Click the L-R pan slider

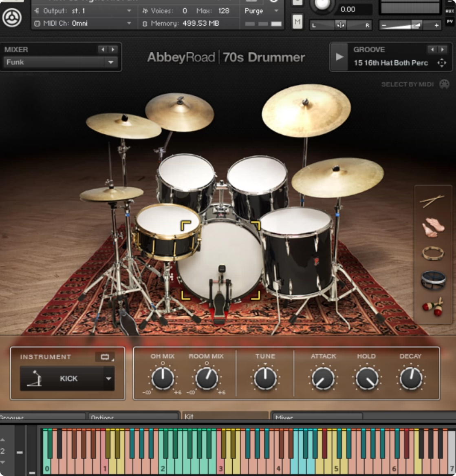tap(341, 25)
